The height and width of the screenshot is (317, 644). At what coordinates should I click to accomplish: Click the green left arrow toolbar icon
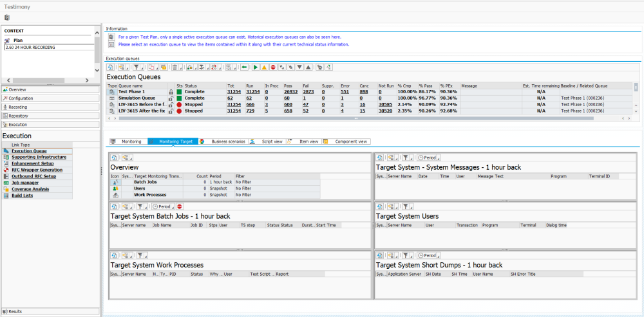[244, 67]
